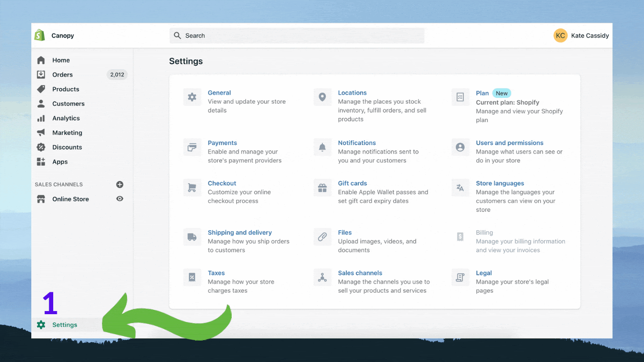Toggle the Online Store eye icon
The height and width of the screenshot is (362, 644).
(x=120, y=199)
